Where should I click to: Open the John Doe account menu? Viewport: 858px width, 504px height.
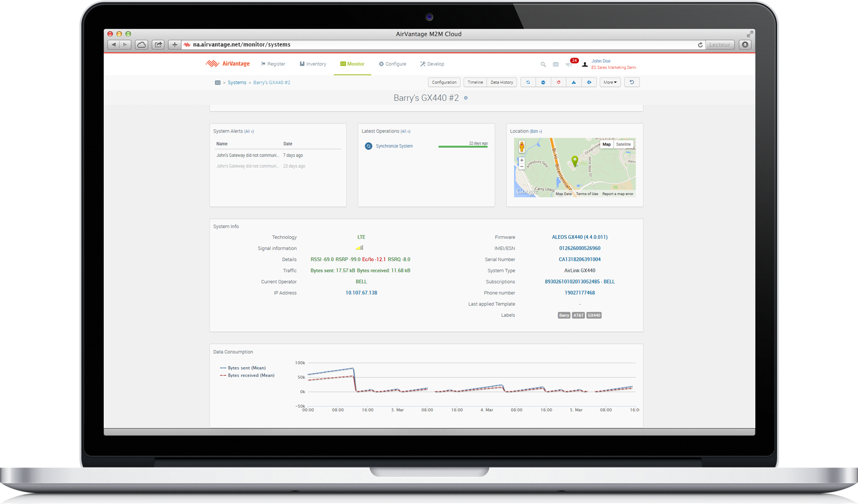601,61
